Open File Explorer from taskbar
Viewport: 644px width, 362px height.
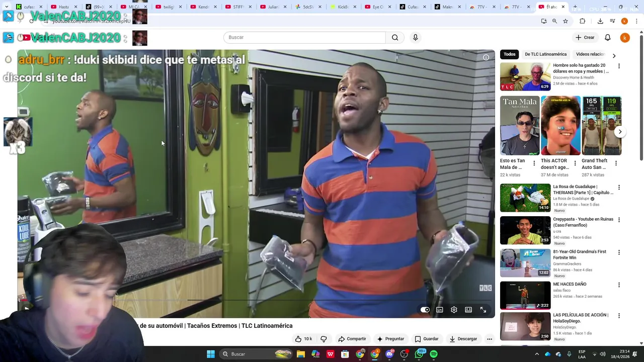pos(301,354)
